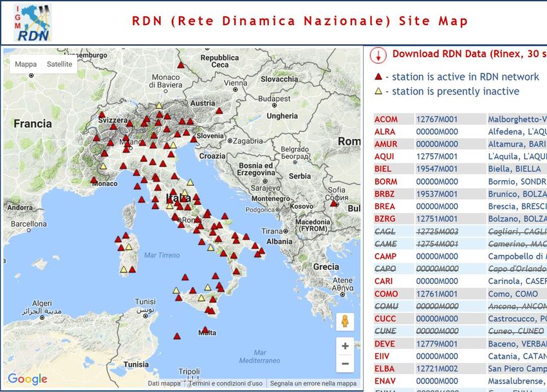
Task: Click the COMO station code
Action: 386,294
